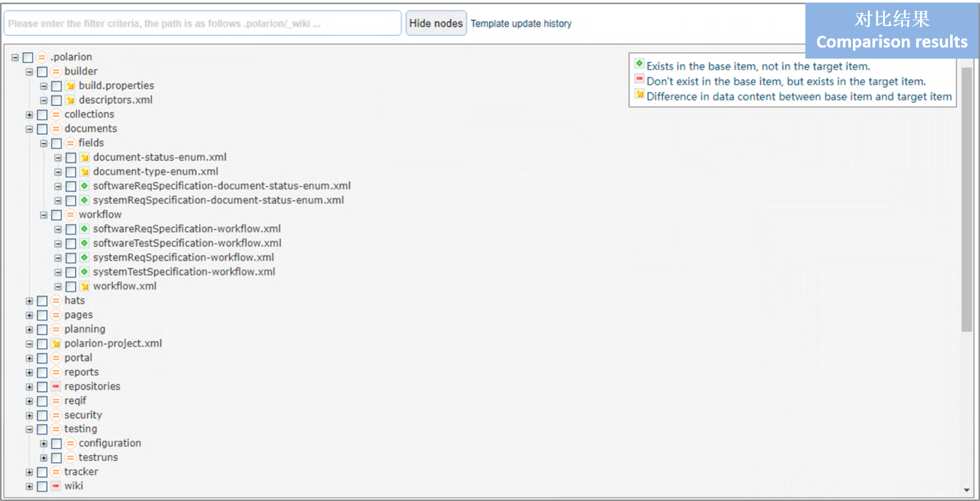Click the equal-status icon beside .polarion

42,57
